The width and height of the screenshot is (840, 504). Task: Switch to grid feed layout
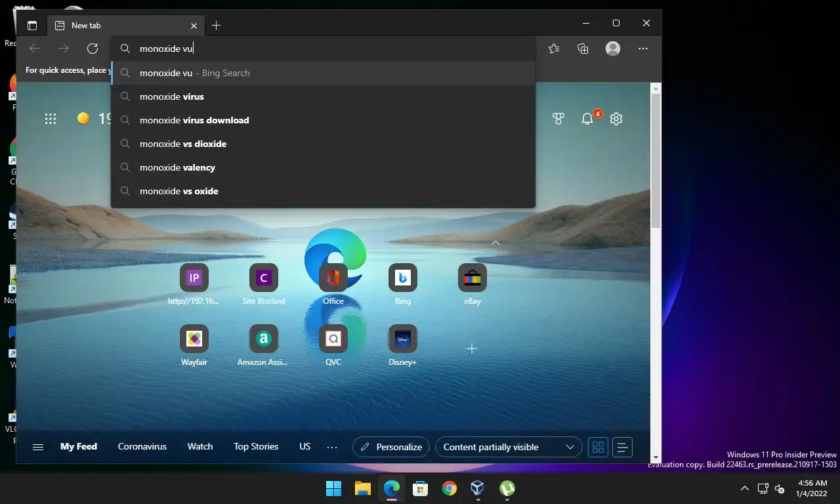click(x=598, y=448)
